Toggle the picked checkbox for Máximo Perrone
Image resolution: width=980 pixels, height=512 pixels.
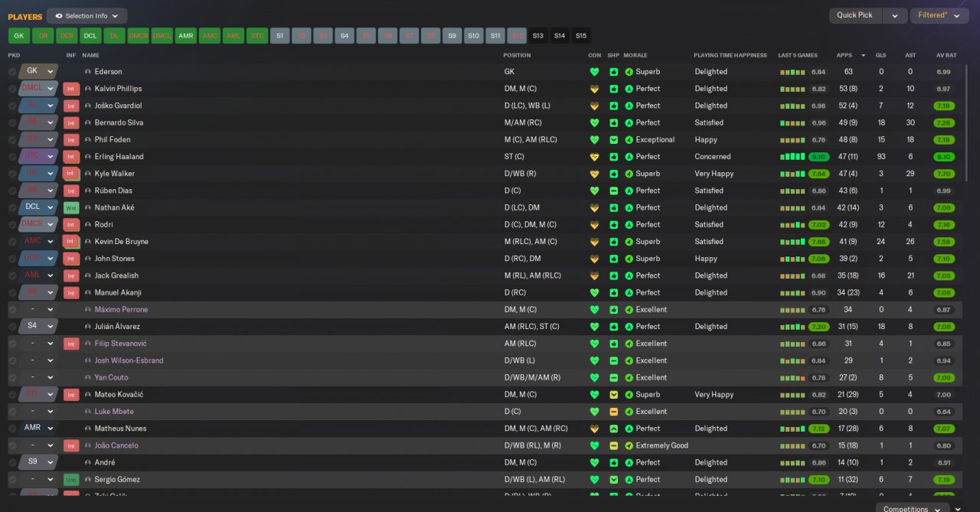click(x=12, y=310)
